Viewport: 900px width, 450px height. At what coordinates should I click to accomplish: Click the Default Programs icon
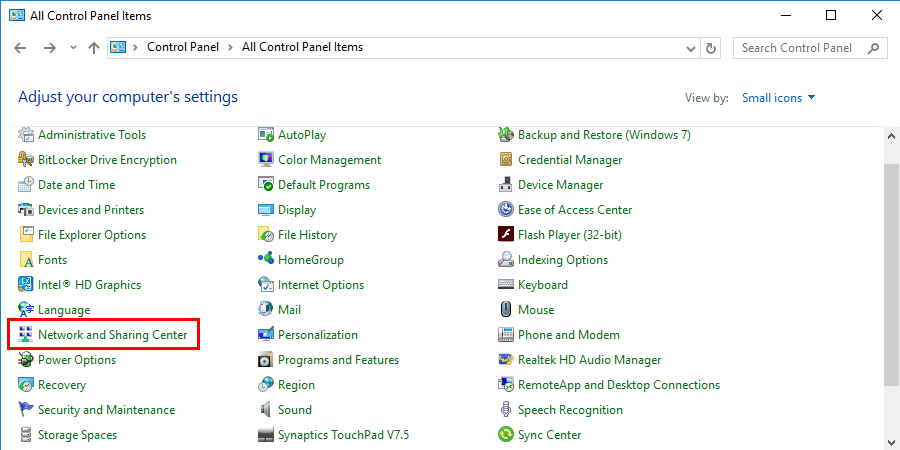click(x=266, y=185)
